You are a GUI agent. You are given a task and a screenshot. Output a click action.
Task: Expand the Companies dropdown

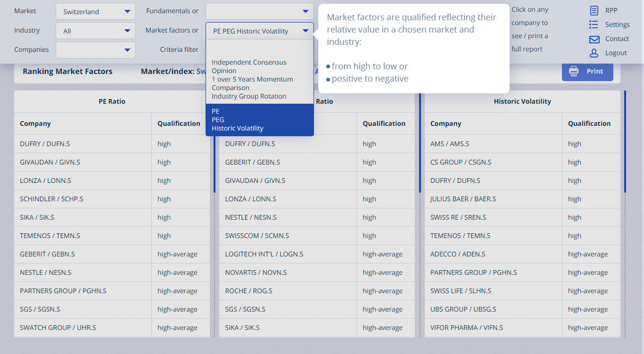(96, 49)
